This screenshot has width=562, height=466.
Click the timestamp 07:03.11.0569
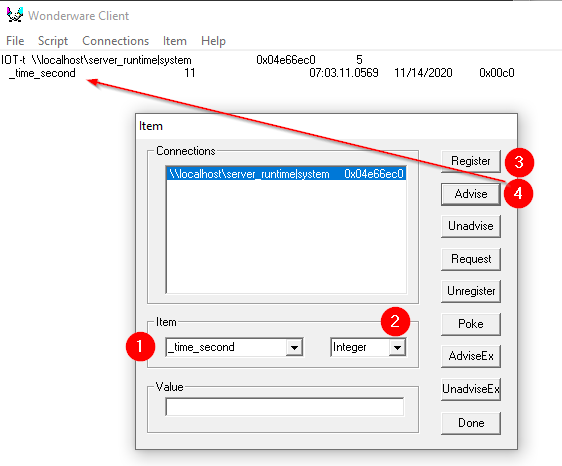[x=344, y=73]
